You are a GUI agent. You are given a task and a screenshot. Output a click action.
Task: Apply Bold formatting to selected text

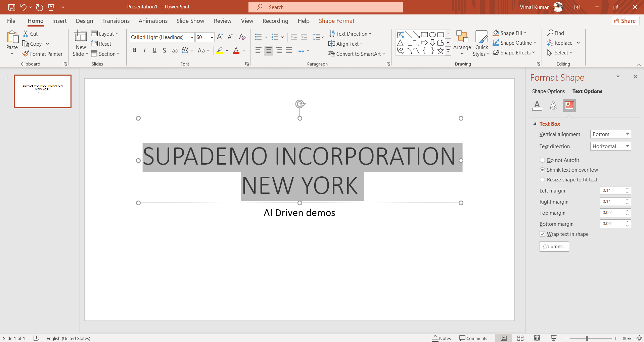tap(135, 50)
